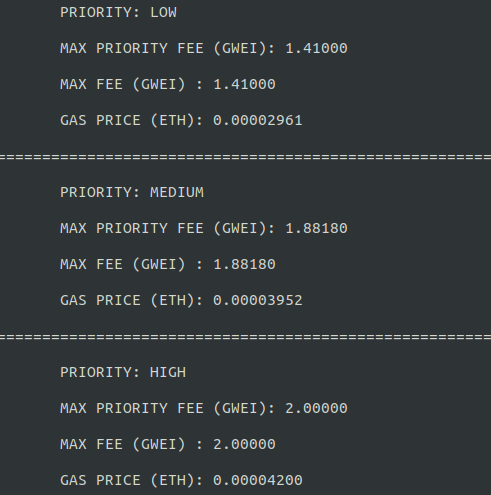Click the GAS PRICE (ETH) label under MEDIUM
491x495 pixels.
click(131, 301)
